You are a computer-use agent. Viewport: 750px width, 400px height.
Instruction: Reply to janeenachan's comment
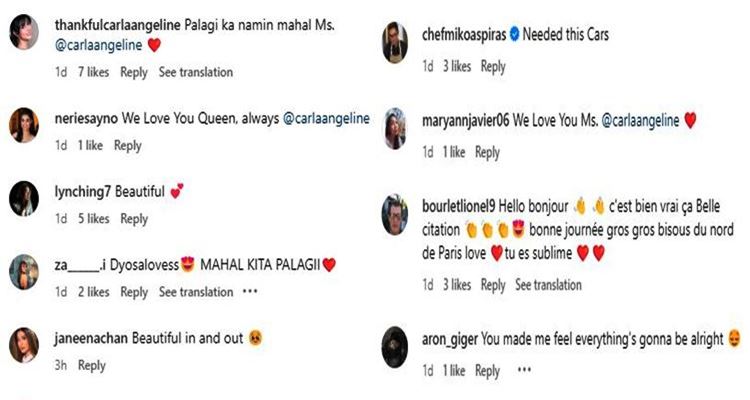click(x=92, y=366)
